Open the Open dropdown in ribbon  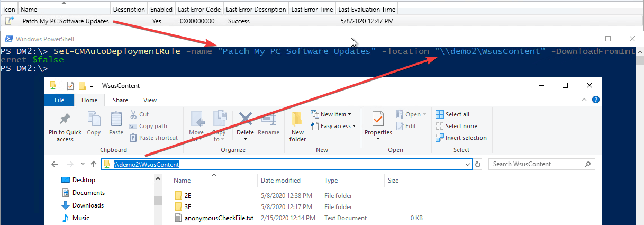pyautogui.click(x=411, y=114)
